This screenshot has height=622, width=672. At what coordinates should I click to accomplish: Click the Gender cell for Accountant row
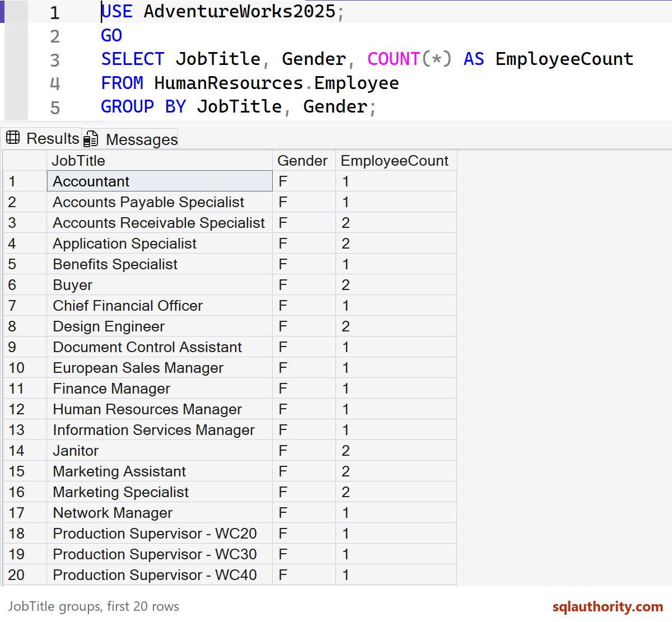click(x=304, y=181)
